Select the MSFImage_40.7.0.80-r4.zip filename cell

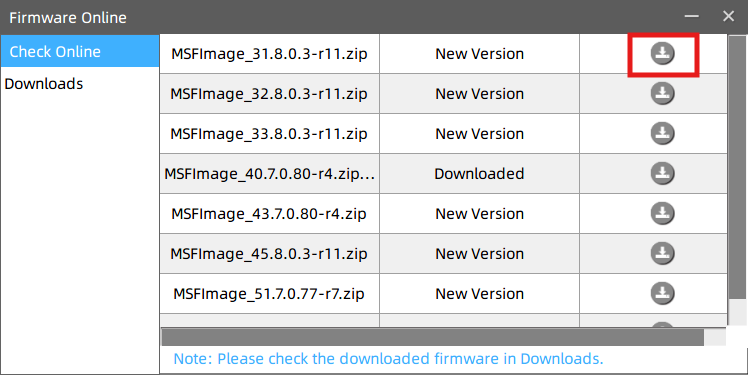click(x=270, y=174)
